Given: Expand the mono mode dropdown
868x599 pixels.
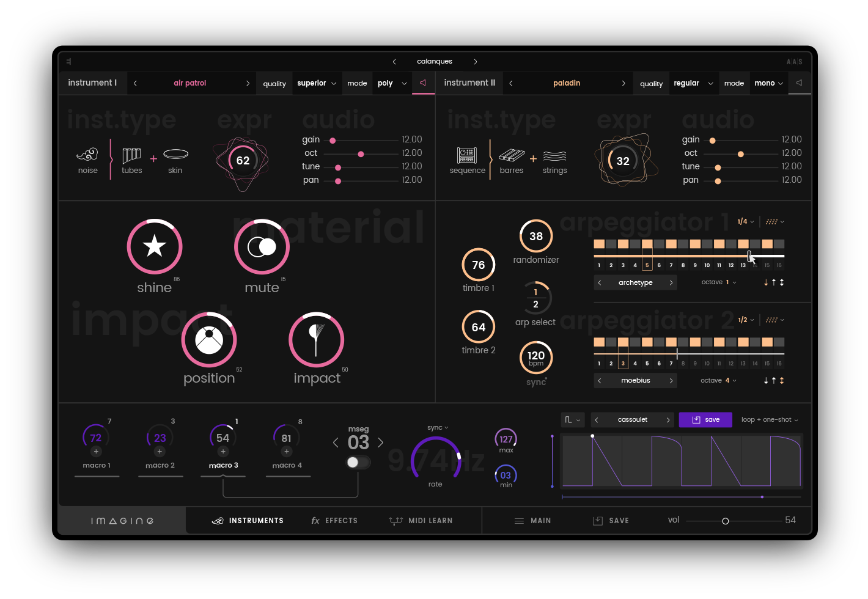Looking at the screenshot, I should (x=768, y=83).
